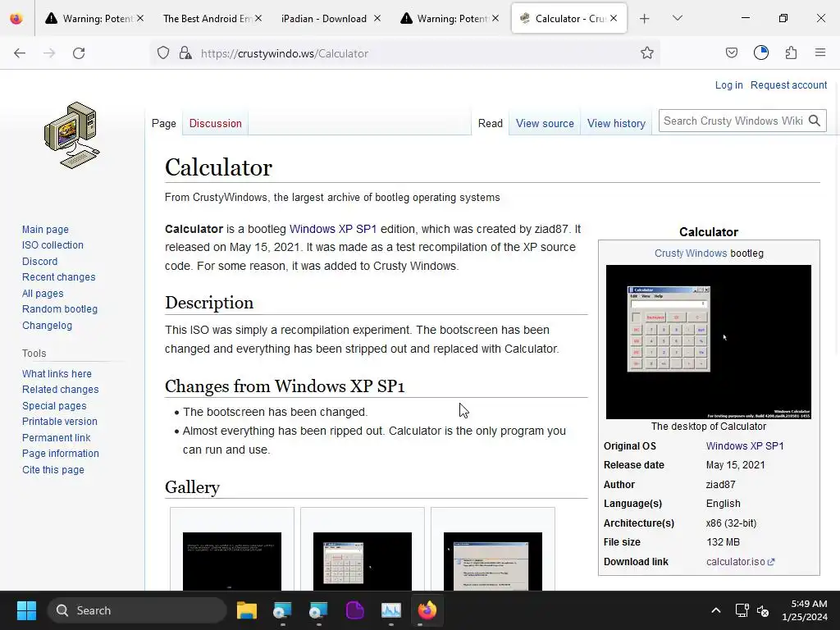The width and height of the screenshot is (840, 630).
Task: Open the View source tab
Action: pos(545,123)
